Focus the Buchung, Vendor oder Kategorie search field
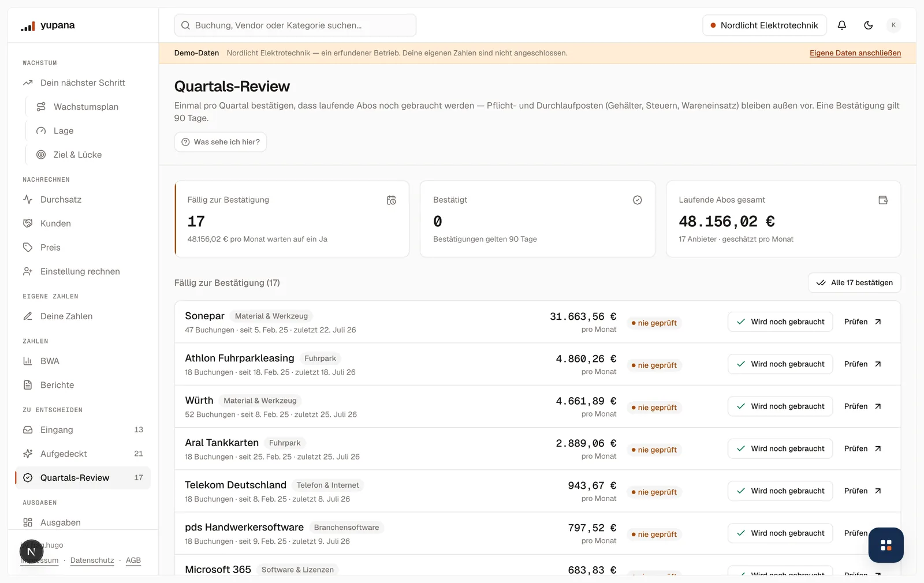This screenshot has height=583, width=924. click(x=295, y=25)
